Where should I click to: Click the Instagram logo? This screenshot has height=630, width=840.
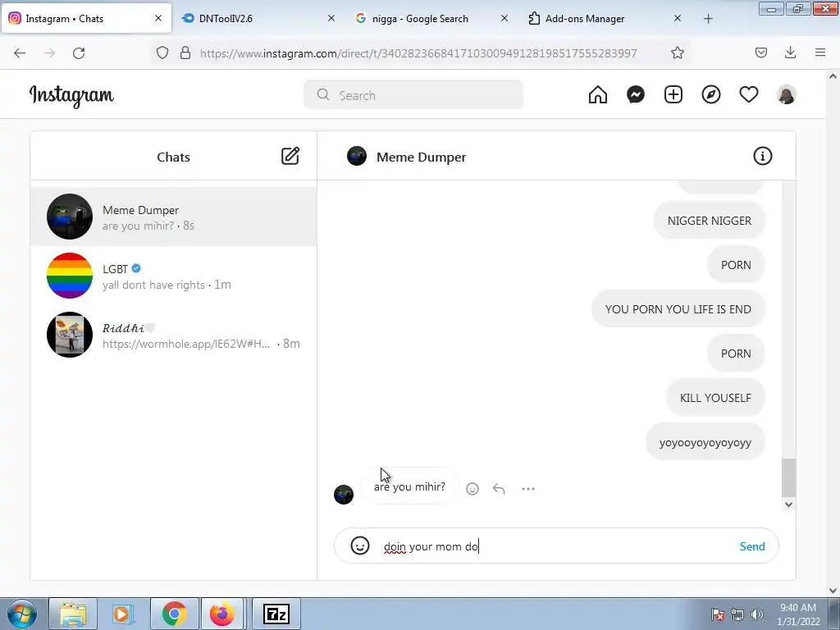[x=71, y=95]
